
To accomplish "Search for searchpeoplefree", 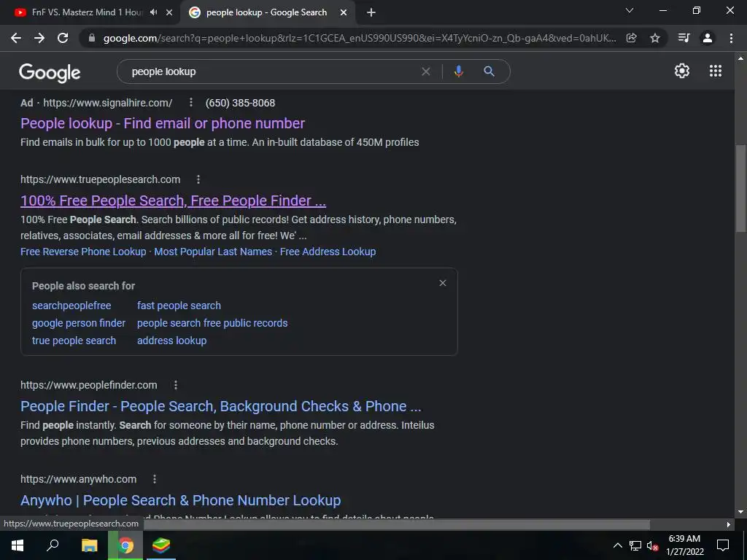I will [71, 306].
